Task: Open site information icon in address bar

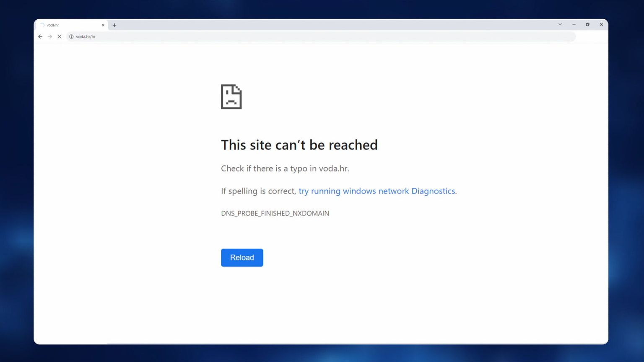Action: click(x=71, y=36)
